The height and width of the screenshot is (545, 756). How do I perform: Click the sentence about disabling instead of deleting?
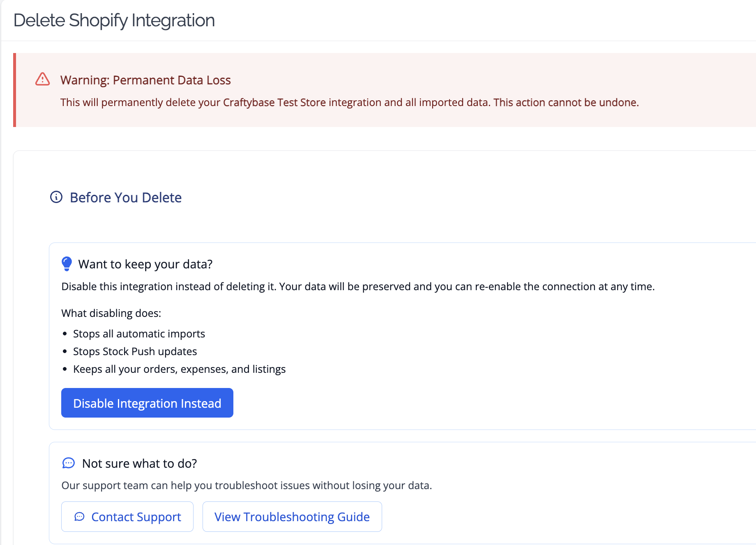(x=358, y=286)
